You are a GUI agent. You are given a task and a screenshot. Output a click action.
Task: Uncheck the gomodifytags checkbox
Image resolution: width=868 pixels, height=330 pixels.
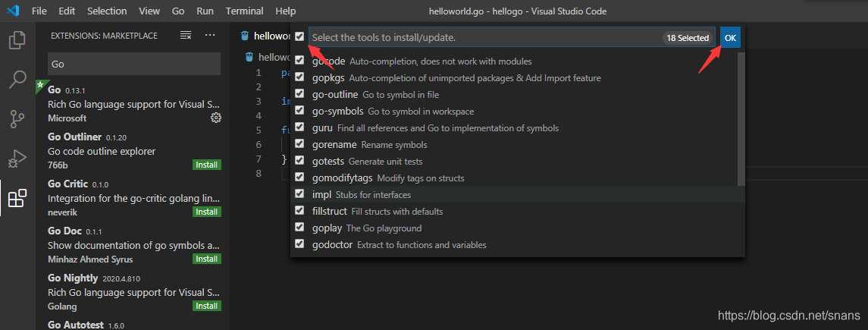pyautogui.click(x=299, y=178)
